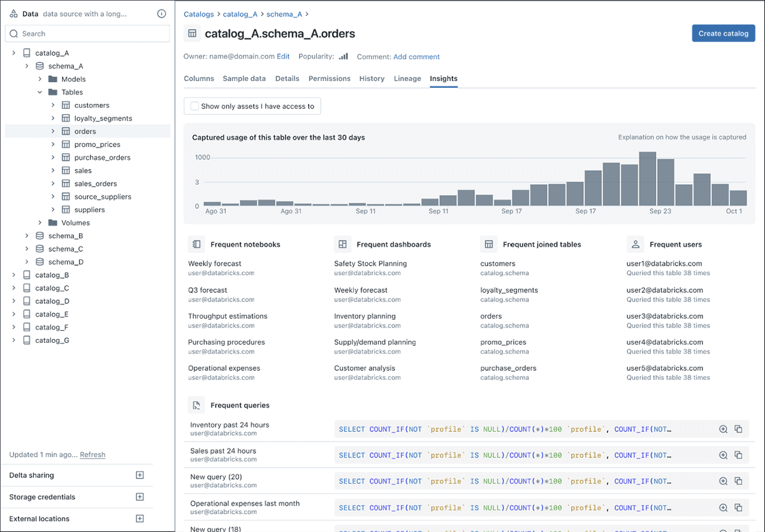Expand schema_B in the tree

(x=27, y=236)
